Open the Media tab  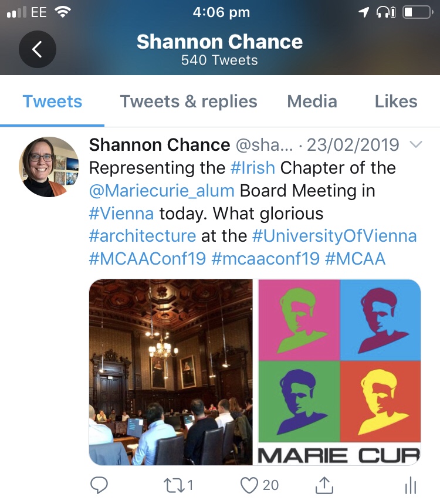[312, 102]
